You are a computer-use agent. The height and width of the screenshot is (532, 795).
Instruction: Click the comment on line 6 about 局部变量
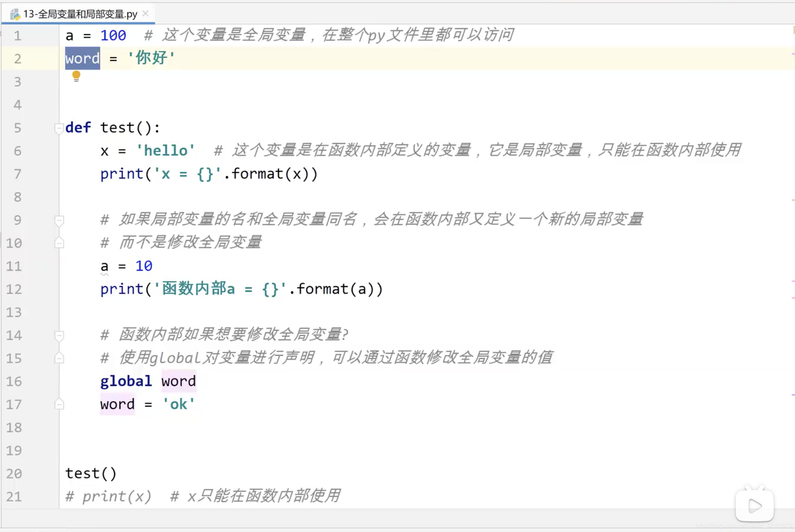tap(478, 150)
